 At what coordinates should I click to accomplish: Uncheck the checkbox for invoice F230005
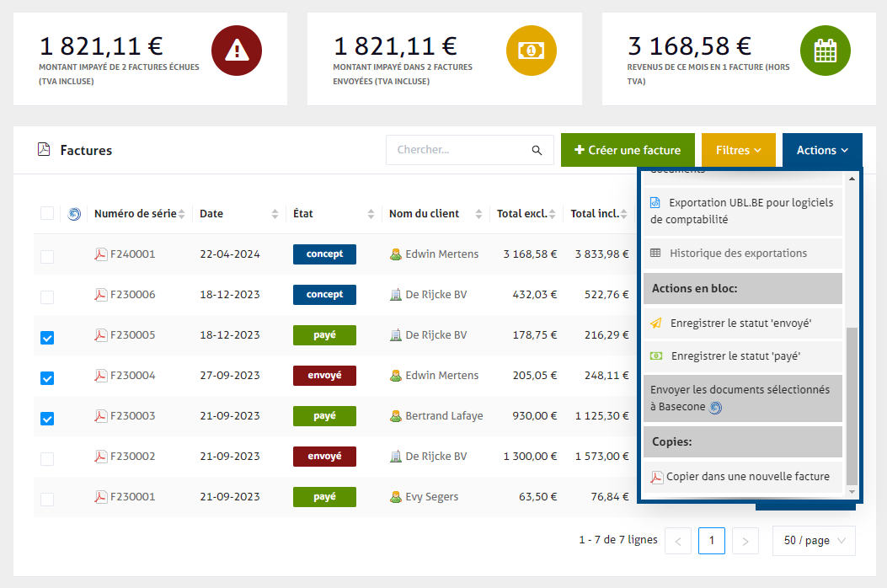tap(47, 338)
